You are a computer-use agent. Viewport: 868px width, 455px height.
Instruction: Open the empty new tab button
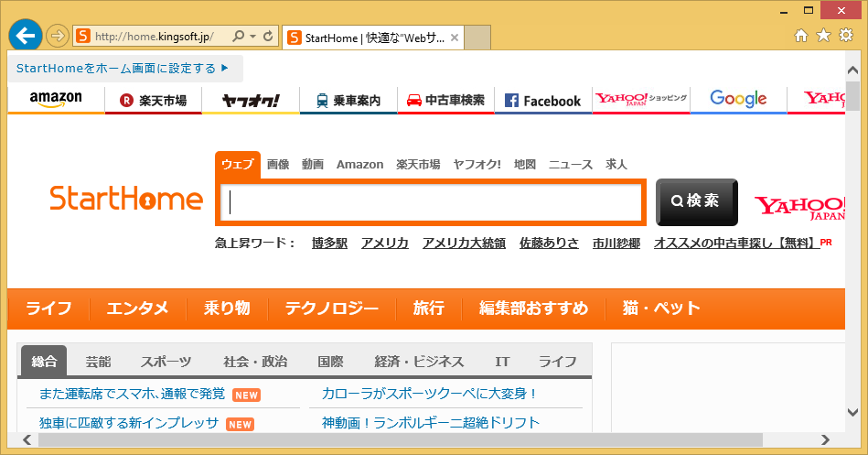click(x=478, y=38)
